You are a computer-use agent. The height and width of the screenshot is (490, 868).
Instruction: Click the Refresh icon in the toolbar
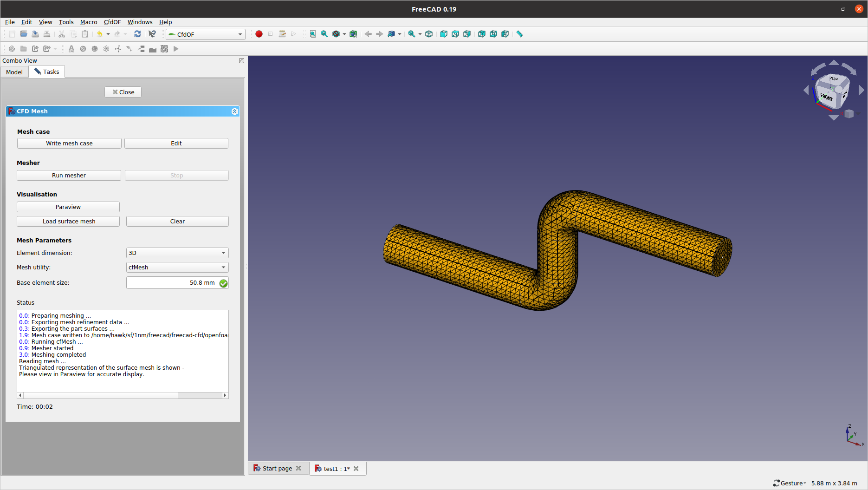(x=137, y=34)
